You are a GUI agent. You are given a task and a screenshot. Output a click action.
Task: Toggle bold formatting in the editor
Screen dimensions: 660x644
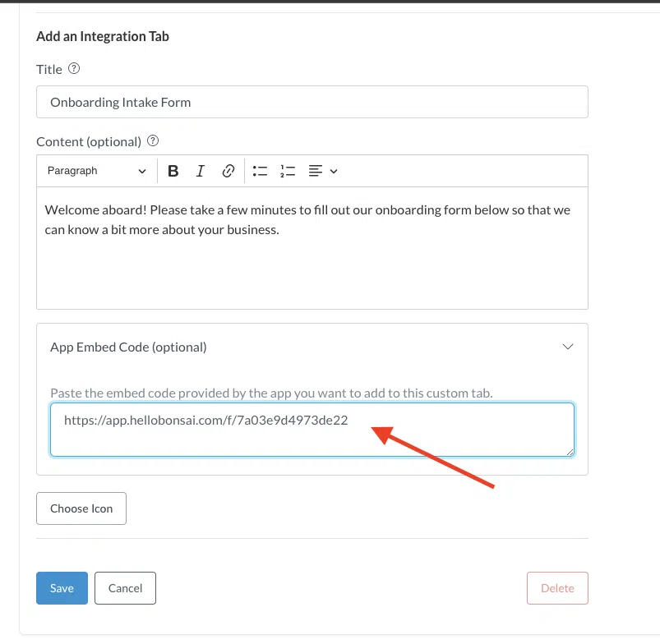[x=173, y=171]
